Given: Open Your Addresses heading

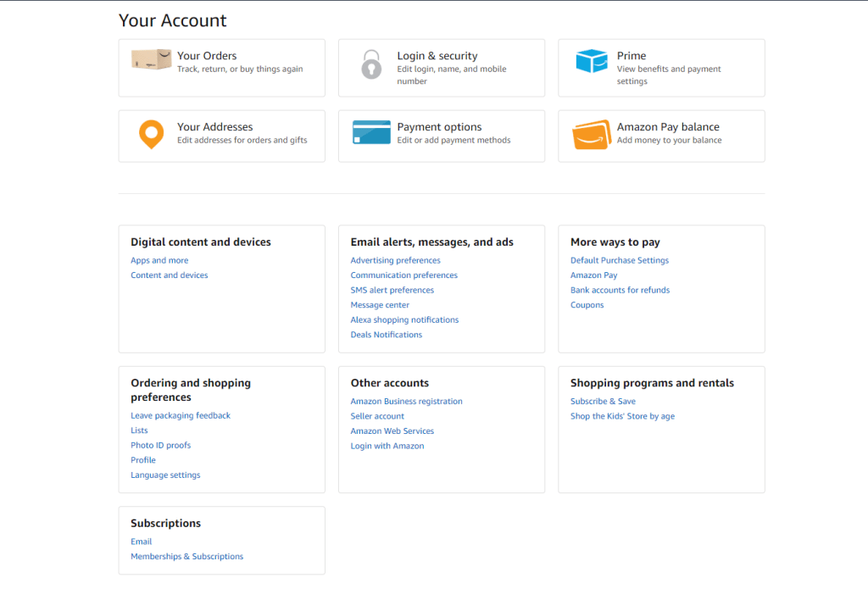Looking at the screenshot, I should point(214,127).
